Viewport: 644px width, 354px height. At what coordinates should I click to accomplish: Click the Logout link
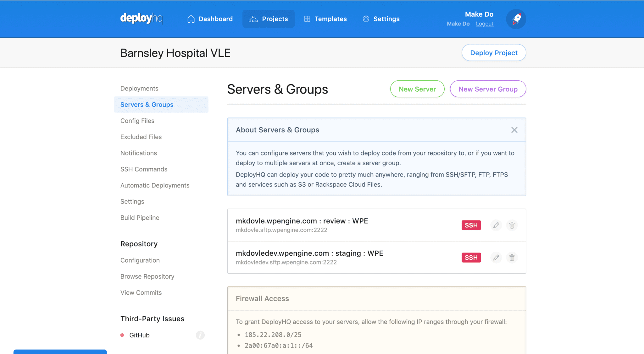(x=484, y=24)
